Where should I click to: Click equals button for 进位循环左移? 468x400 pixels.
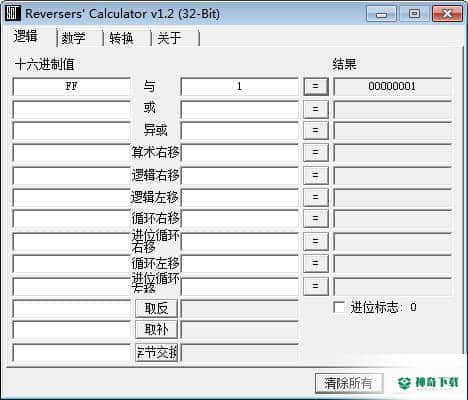coord(316,286)
